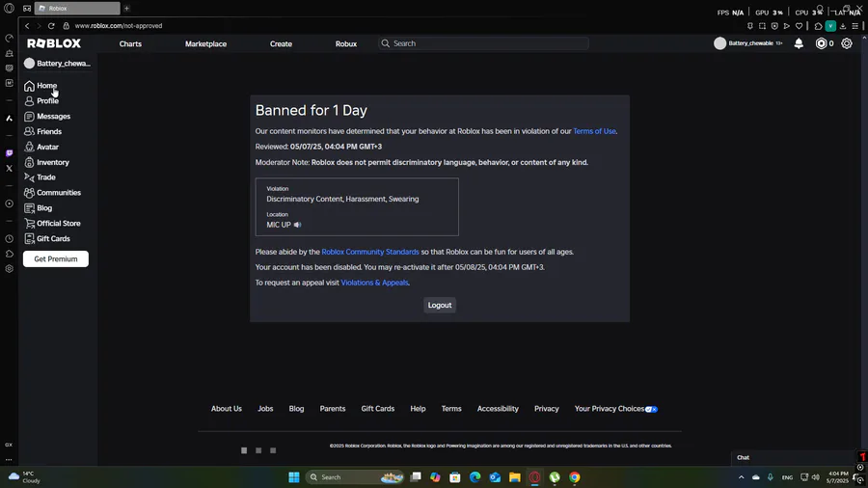Open the sidebar Blog entry

coord(39,208)
